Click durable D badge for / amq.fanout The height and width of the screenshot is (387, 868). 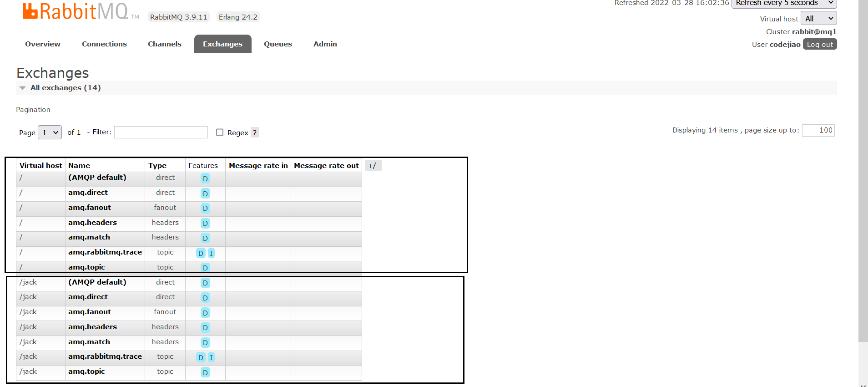coord(205,208)
